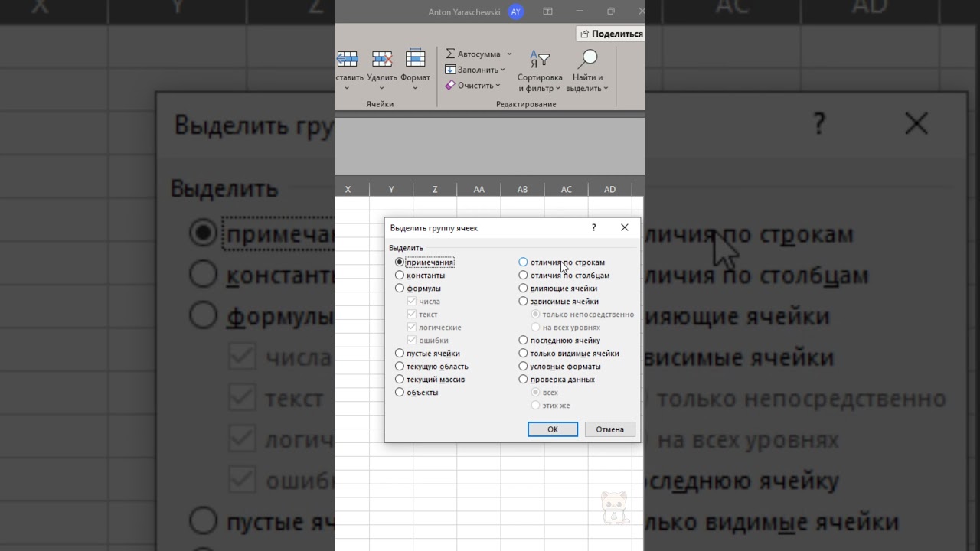The height and width of the screenshot is (551, 980).
Task: Click the dialog title Выделить группу ячеек
Action: tap(434, 228)
